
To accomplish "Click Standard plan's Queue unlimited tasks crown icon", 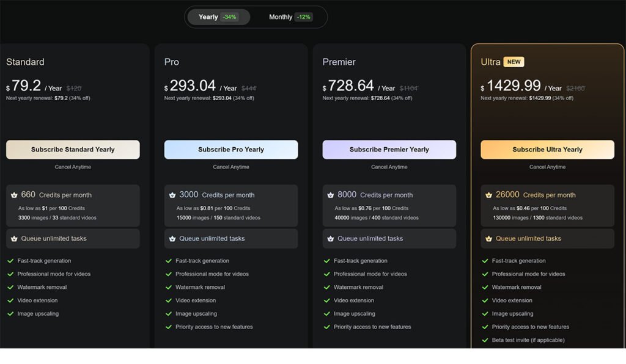I will [x=14, y=239].
